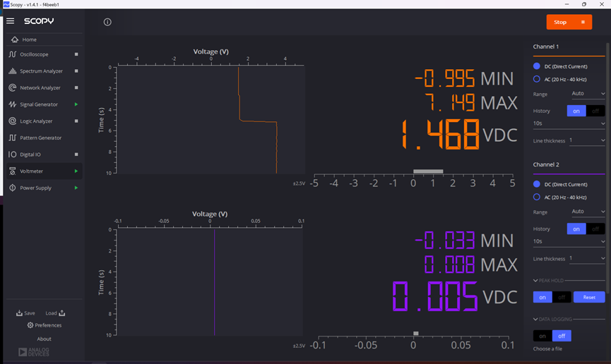Click the Voltmeter instrument icon
Screen dimensions: 611x364
tap(13, 171)
